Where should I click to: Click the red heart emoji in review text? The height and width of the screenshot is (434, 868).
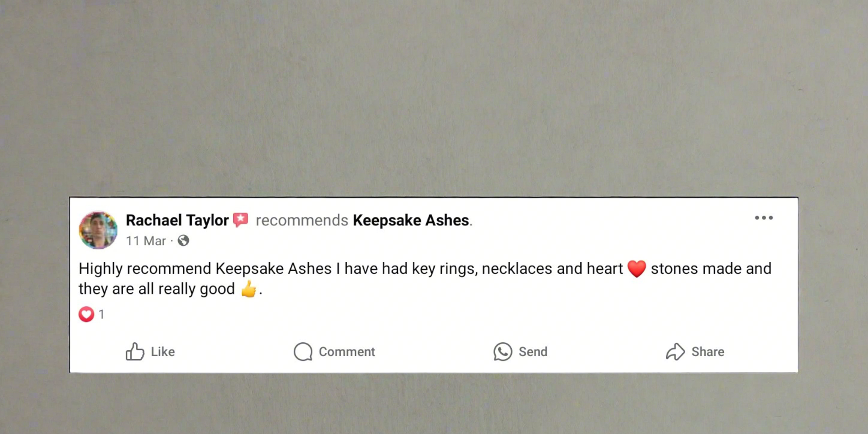[637, 269]
